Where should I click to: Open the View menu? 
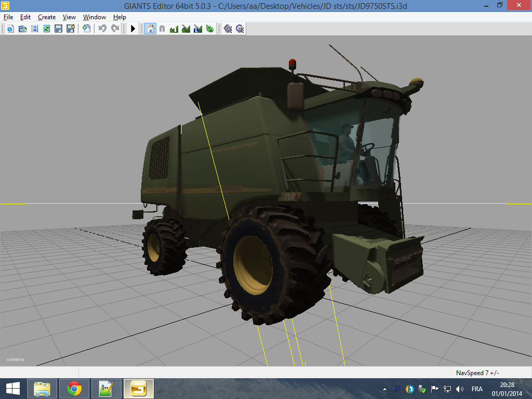(x=69, y=17)
